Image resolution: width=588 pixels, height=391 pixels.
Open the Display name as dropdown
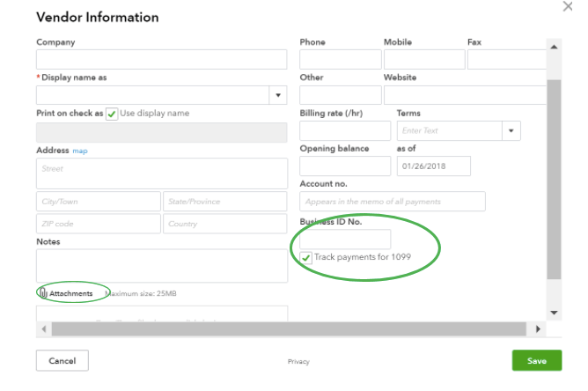pyautogui.click(x=278, y=95)
